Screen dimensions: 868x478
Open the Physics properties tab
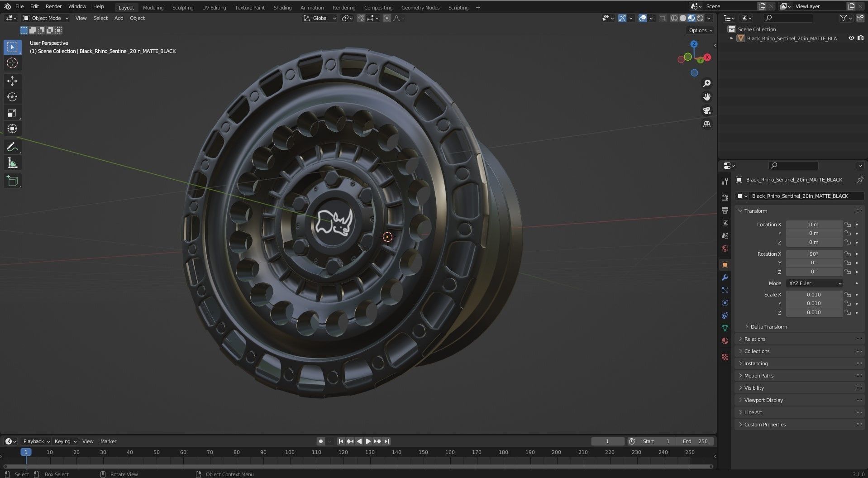725,303
